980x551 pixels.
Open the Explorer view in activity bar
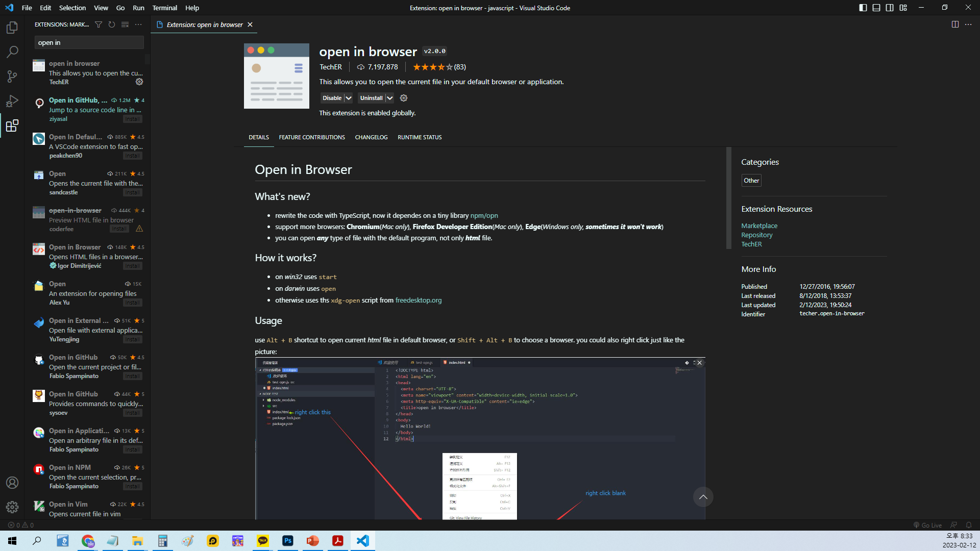[12, 28]
